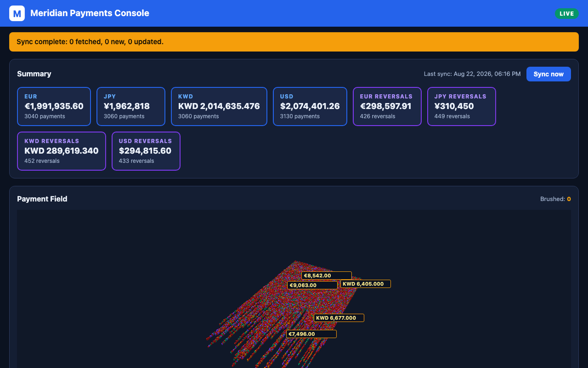Click the €9,063.00 chart label
588x368 pixels.
[x=312, y=285]
